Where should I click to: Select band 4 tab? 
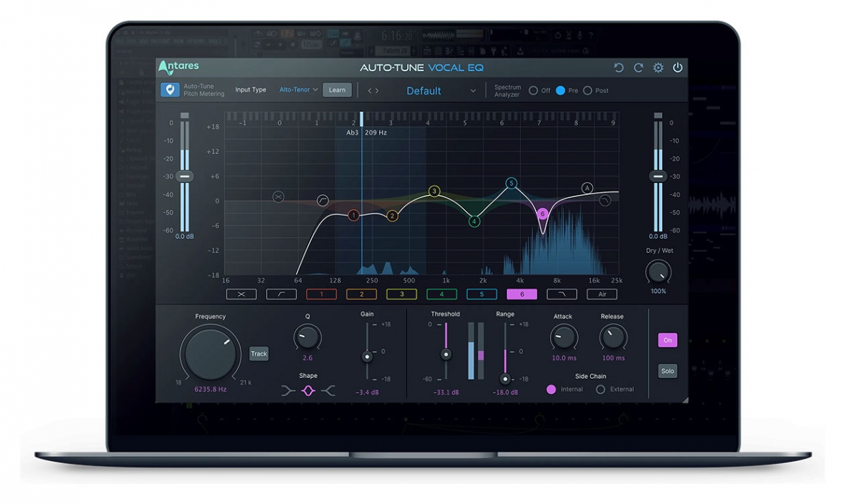pos(442,294)
